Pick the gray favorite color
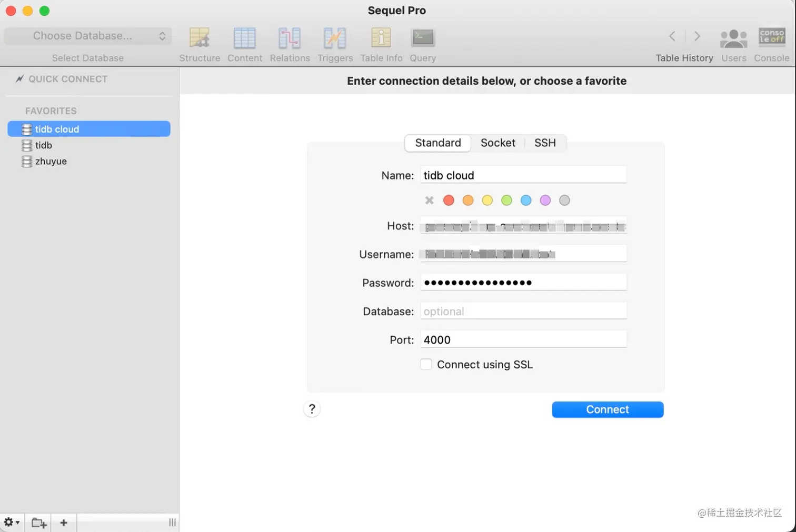 pos(564,200)
